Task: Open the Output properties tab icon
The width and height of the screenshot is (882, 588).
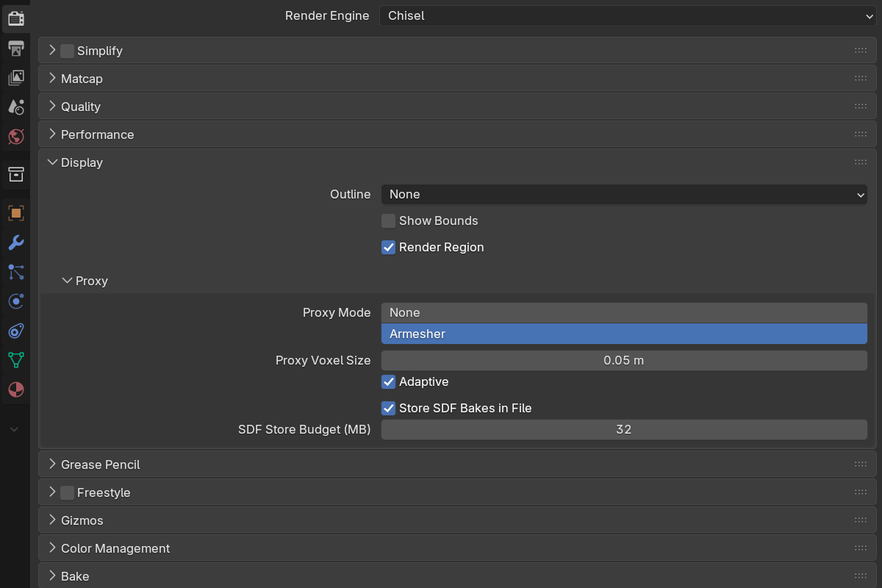Action: coord(15,49)
